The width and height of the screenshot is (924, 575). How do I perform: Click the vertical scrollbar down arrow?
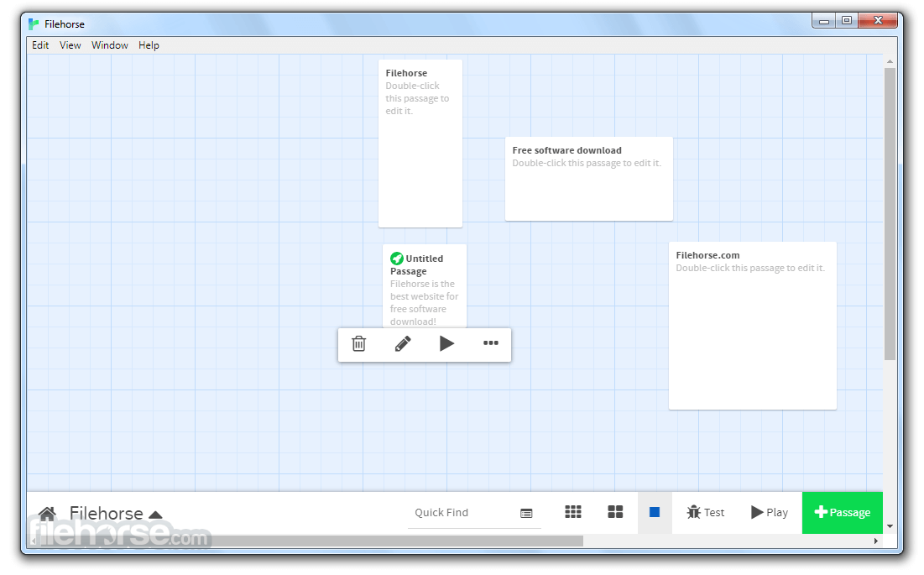pos(890,526)
